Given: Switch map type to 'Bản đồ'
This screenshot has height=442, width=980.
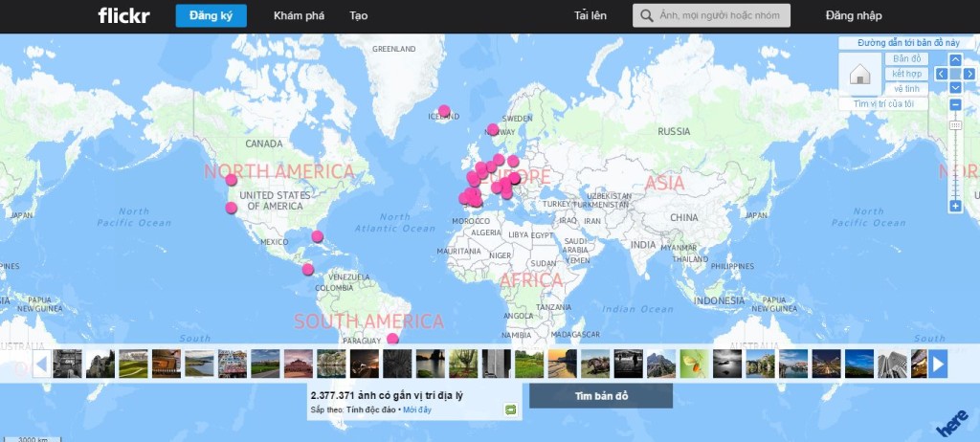Looking at the screenshot, I should pos(906,59).
